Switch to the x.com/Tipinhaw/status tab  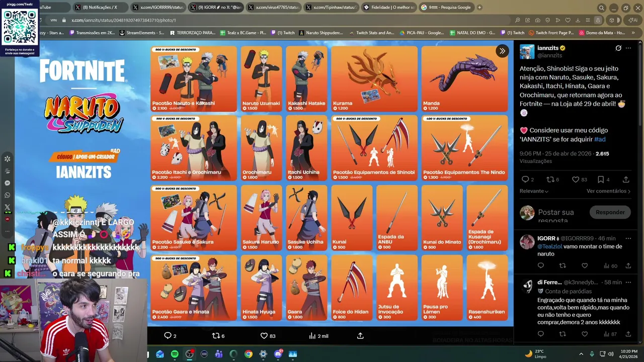click(331, 8)
